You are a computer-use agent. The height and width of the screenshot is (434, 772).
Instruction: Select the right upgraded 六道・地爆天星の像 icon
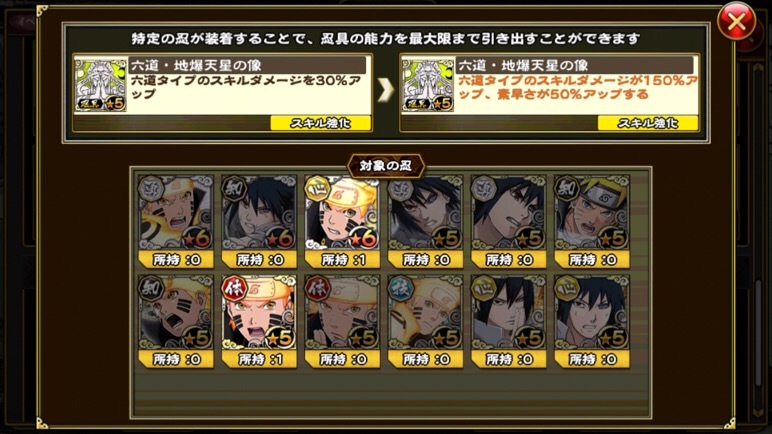pyautogui.click(x=427, y=84)
